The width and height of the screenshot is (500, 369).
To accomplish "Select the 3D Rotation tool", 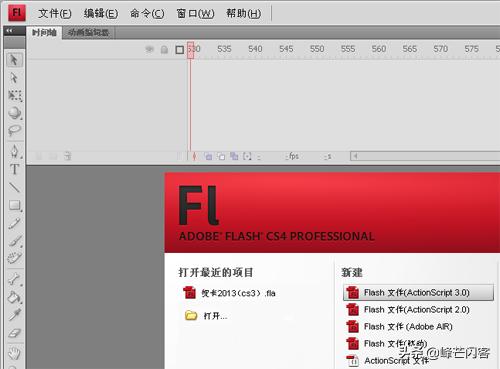I will [x=15, y=113].
